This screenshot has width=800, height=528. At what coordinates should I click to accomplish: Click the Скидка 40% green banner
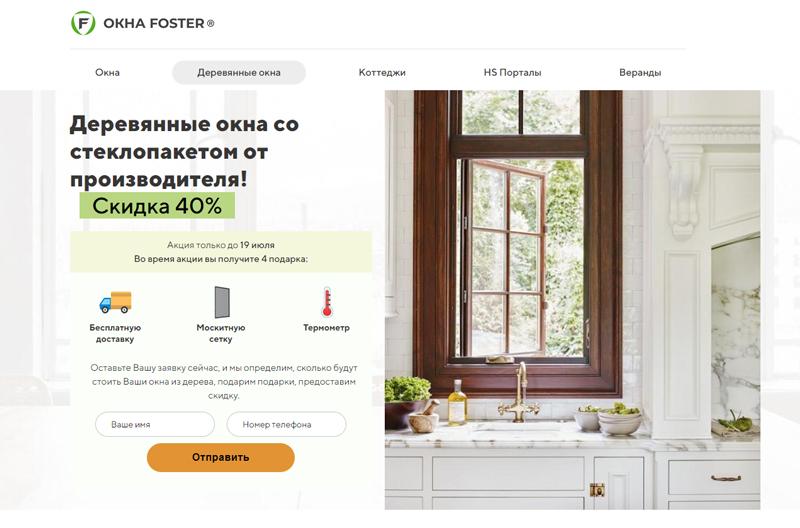coord(157,206)
